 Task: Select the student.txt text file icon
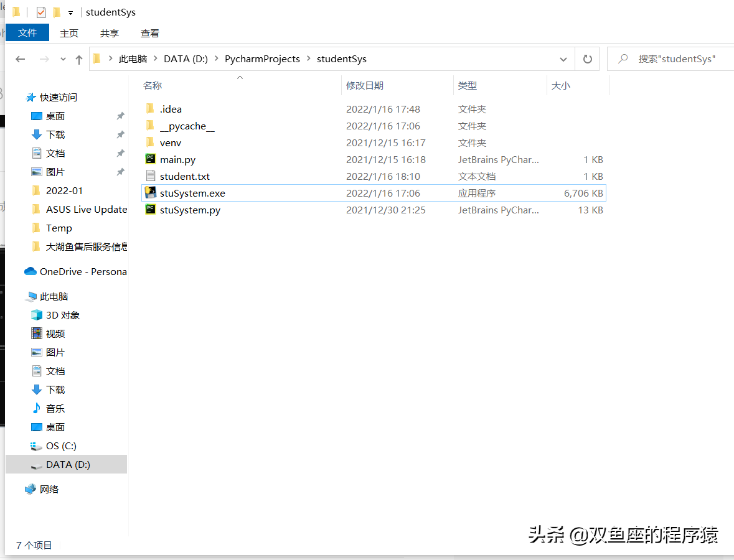(150, 176)
